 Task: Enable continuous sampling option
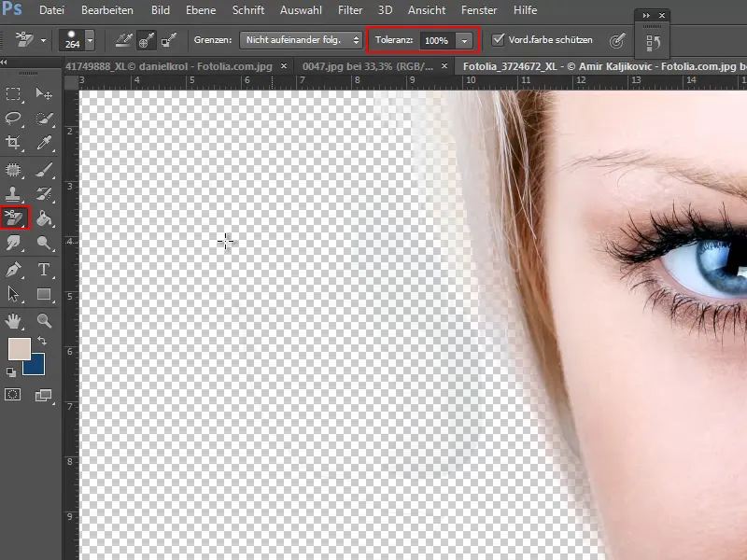(x=124, y=40)
